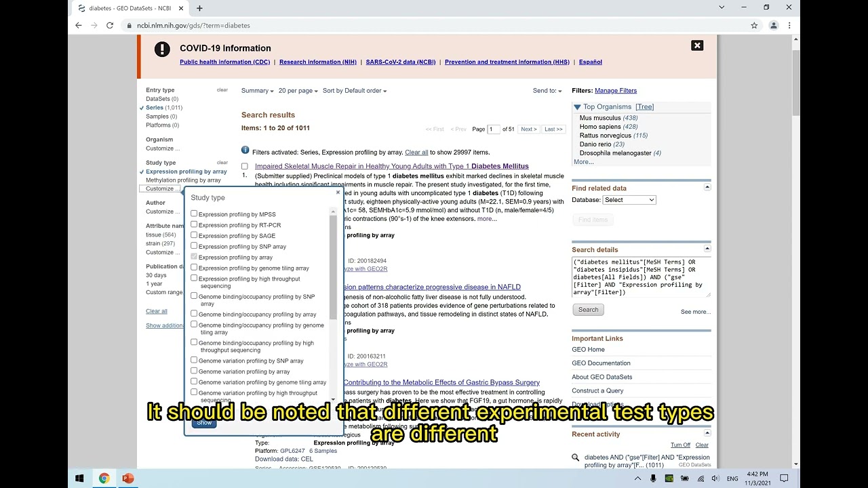Open Mus musculus organism filter
This screenshot has width=868, height=488.
pos(600,118)
